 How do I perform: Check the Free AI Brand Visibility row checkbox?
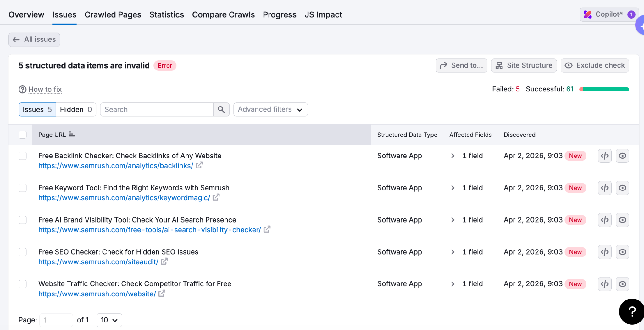[x=23, y=220]
